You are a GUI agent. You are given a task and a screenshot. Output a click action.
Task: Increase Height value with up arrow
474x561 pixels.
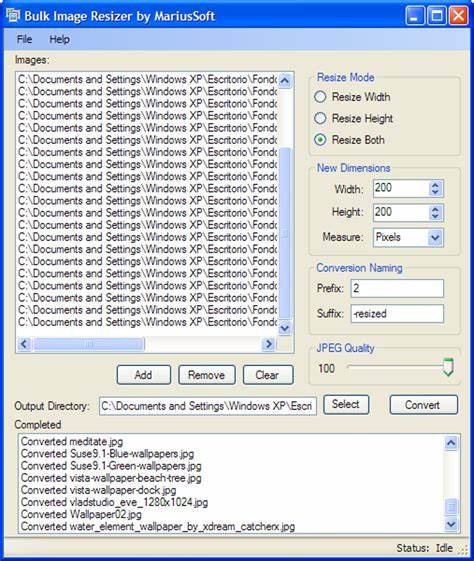coord(435,209)
